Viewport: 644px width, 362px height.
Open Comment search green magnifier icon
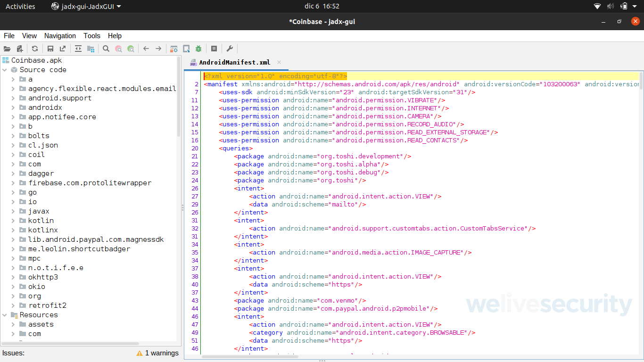coord(131,49)
